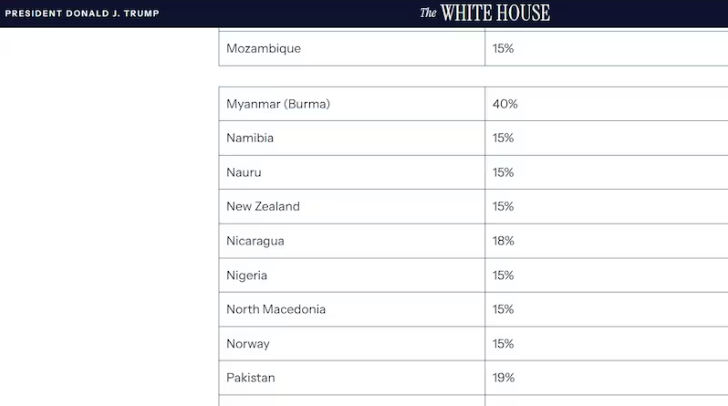The height and width of the screenshot is (406, 728).
Task: Click the North Macedonia row
Action: [x=474, y=309]
